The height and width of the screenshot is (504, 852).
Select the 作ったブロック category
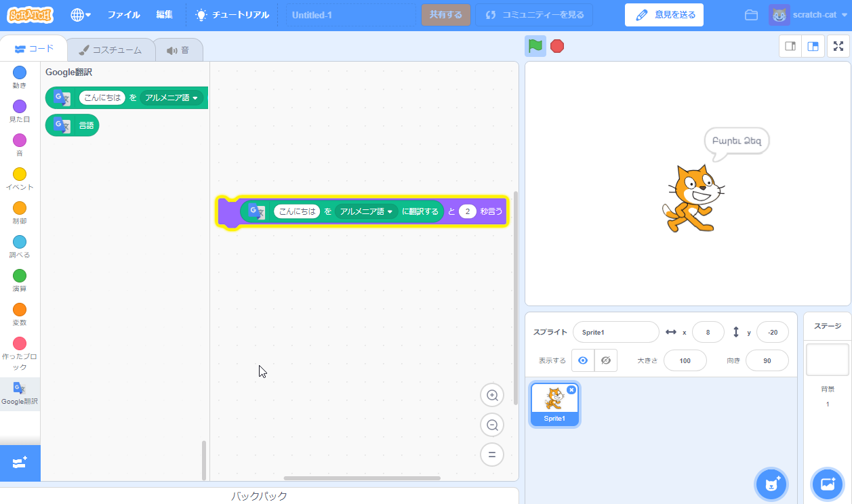pos(20,354)
